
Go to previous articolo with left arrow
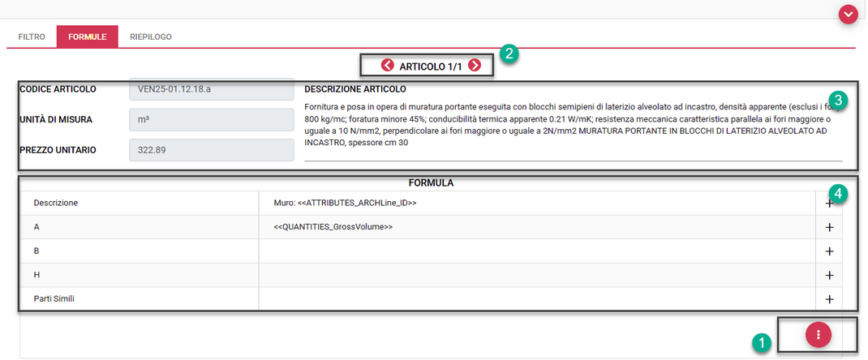click(388, 66)
